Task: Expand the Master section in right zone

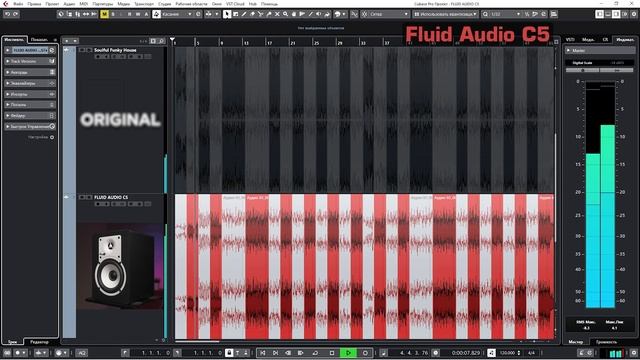Action: coord(600,51)
